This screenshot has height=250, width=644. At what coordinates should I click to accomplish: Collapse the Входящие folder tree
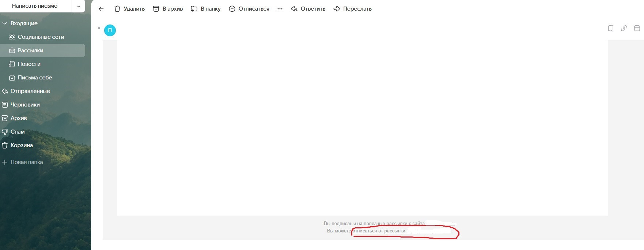(x=5, y=23)
